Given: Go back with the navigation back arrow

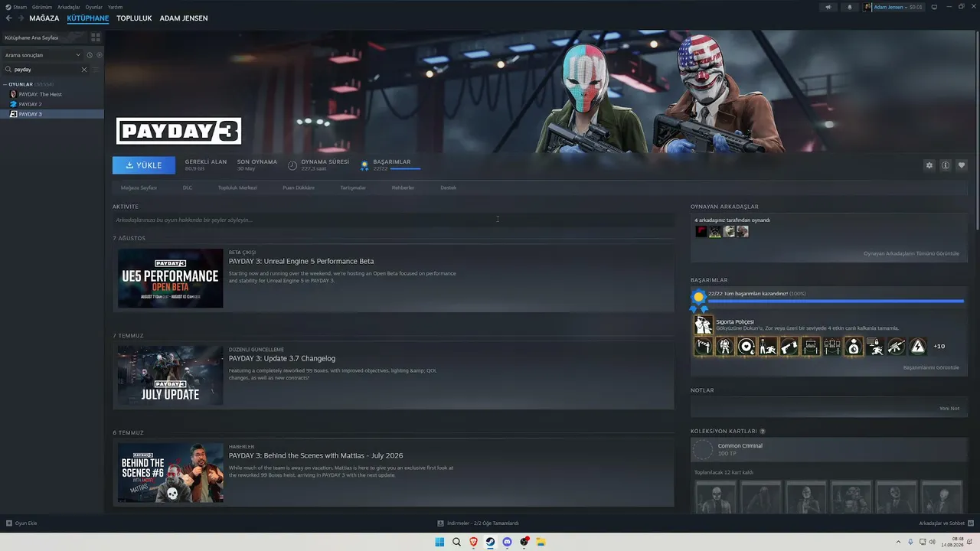Looking at the screenshot, I should click(x=9, y=18).
